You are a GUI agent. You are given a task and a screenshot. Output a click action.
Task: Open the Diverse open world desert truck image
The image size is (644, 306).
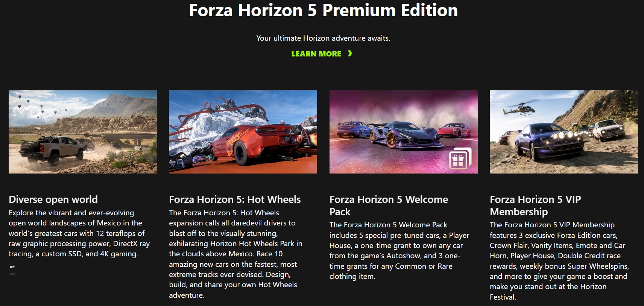pyautogui.click(x=83, y=132)
